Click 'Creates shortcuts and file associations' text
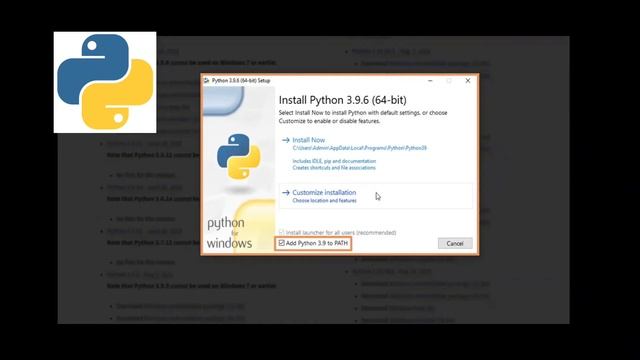The image size is (640, 360). (334, 167)
